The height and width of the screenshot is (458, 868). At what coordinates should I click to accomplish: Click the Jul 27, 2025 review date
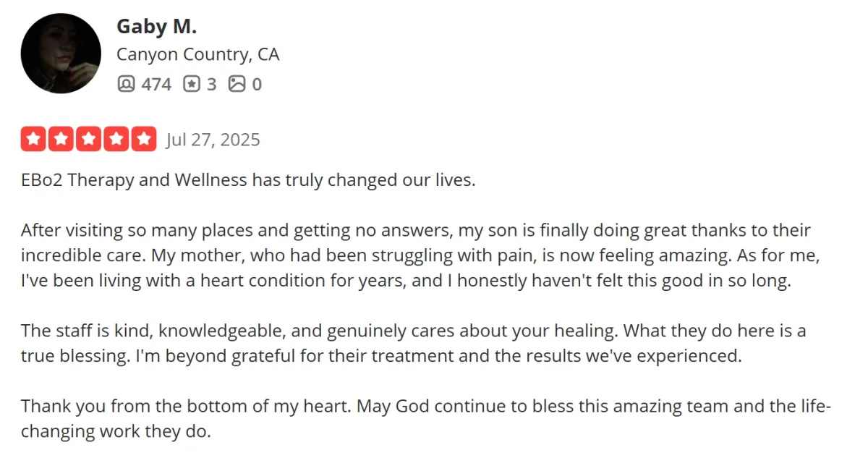point(213,140)
